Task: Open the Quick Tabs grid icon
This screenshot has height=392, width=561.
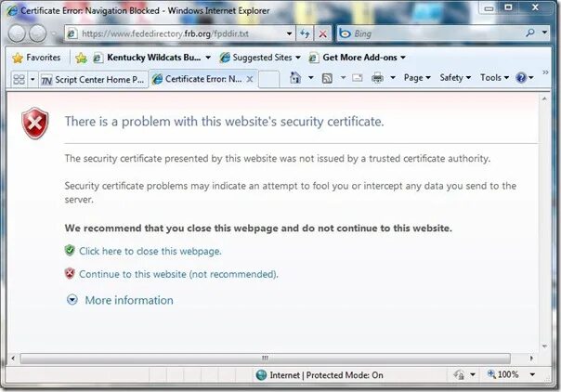Action: click(x=19, y=79)
